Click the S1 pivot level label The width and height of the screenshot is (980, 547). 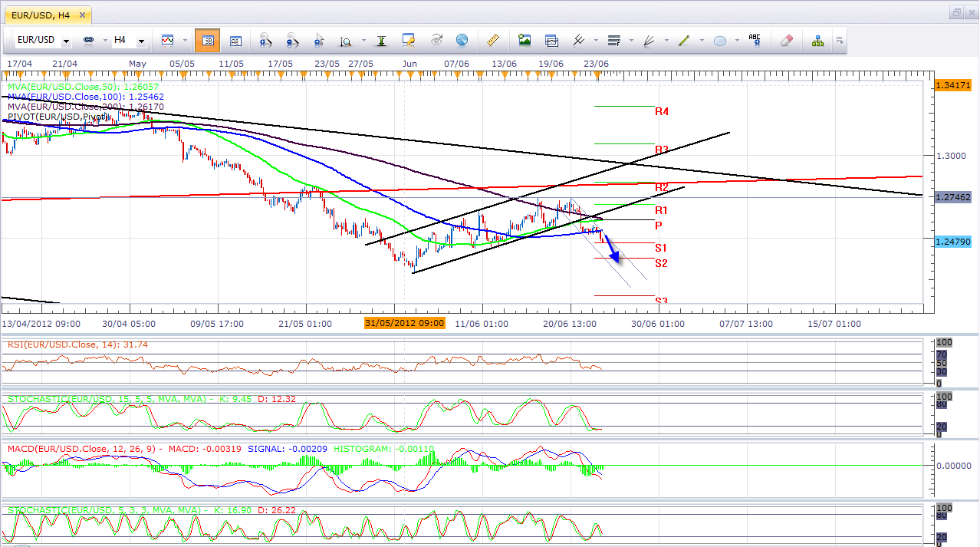tap(661, 248)
